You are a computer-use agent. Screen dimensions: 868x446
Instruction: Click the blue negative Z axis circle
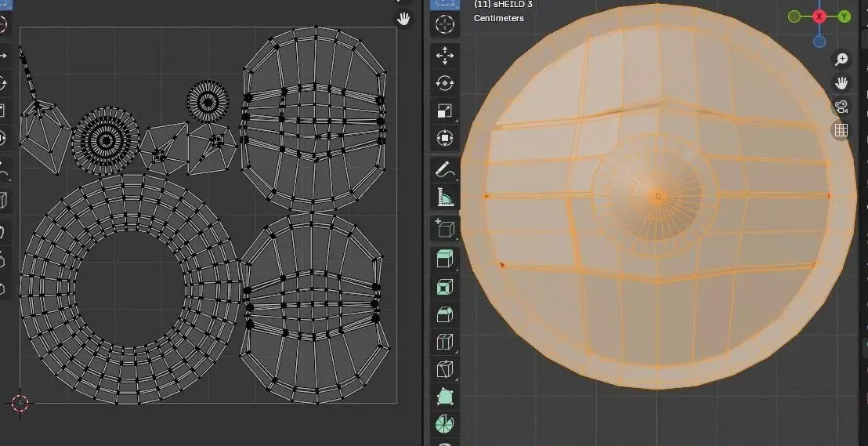(x=819, y=42)
